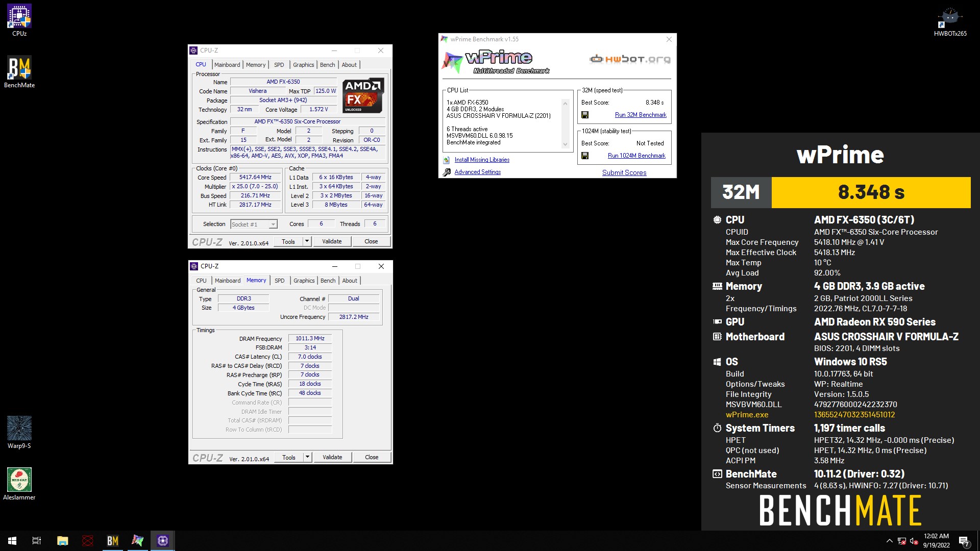The width and height of the screenshot is (980, 551).
Task: Click the red X app on the taskbar
Action: 88,541
